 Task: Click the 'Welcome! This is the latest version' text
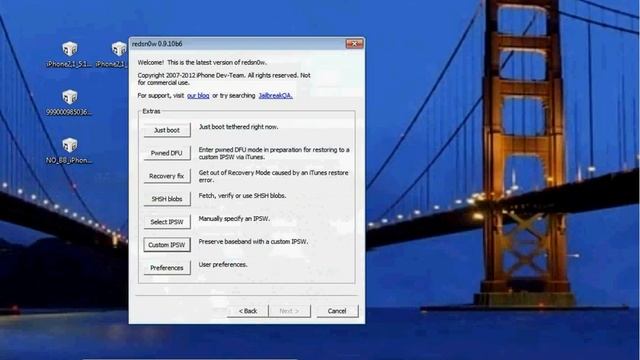pyautogui.click(x=202, y=62)
